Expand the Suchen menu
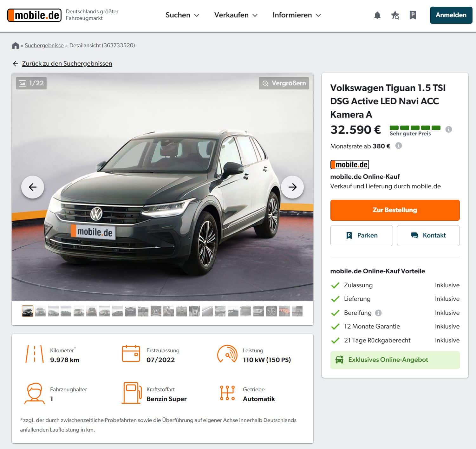The width and height of the screenshot is (476, 449). [x=182, y=15]
